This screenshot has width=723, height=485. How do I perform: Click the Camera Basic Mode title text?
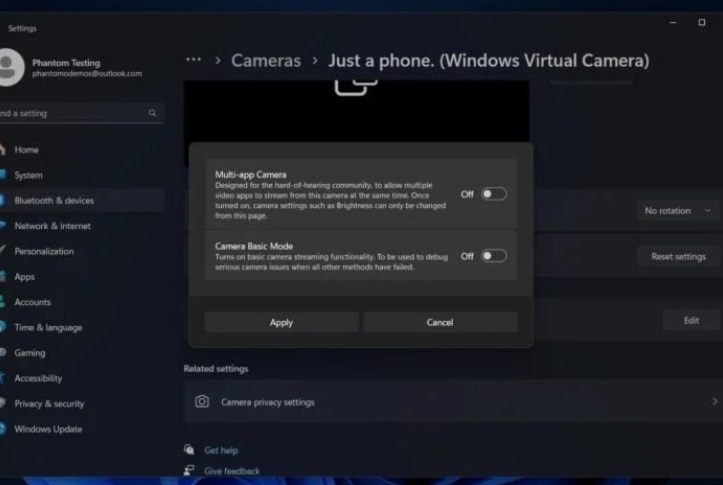[x=254, y=246]
